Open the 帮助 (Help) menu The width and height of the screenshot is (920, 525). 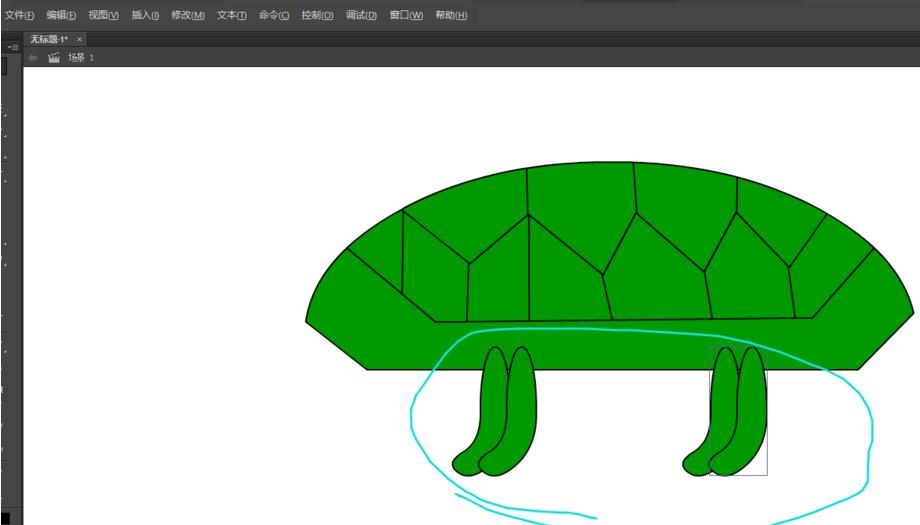450,15
